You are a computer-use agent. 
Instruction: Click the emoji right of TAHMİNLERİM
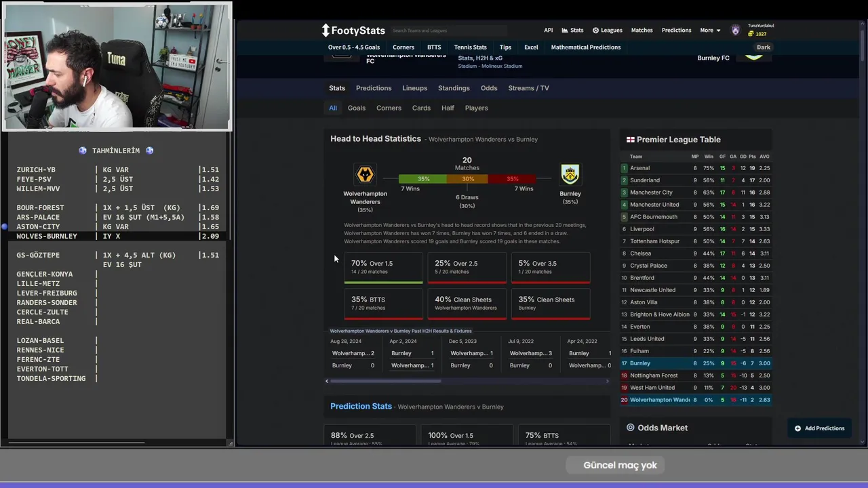point(149,150)
